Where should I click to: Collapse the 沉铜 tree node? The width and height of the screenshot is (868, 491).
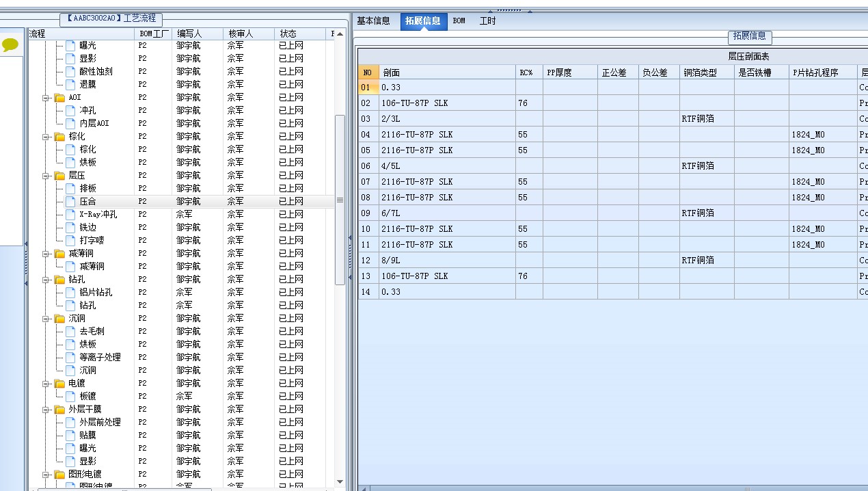point(46,319)
